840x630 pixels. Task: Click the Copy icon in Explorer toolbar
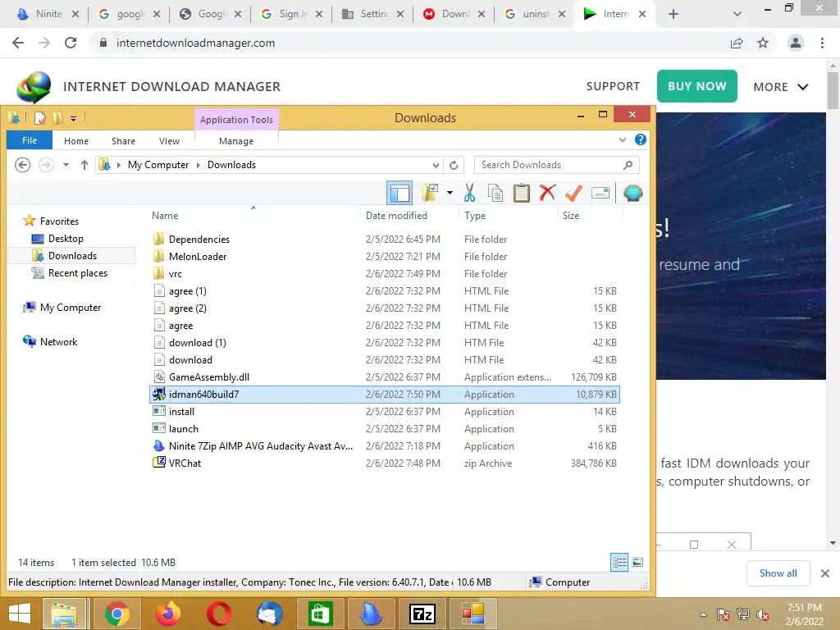pos(495,193)
